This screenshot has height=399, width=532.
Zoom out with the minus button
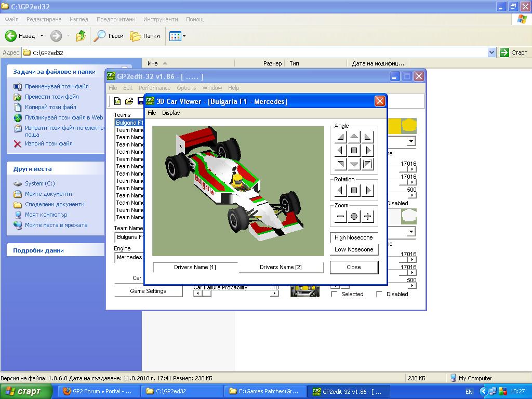point(341,217)
